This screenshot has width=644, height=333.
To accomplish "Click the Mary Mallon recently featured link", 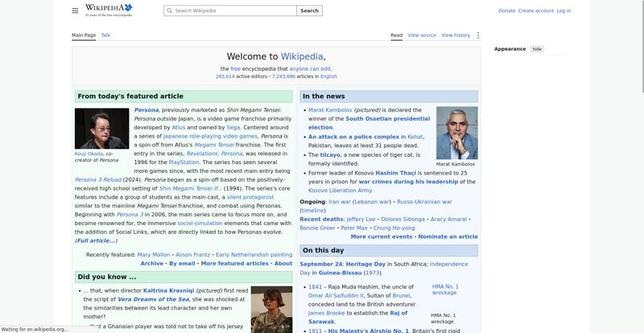I will coord(154,254).
